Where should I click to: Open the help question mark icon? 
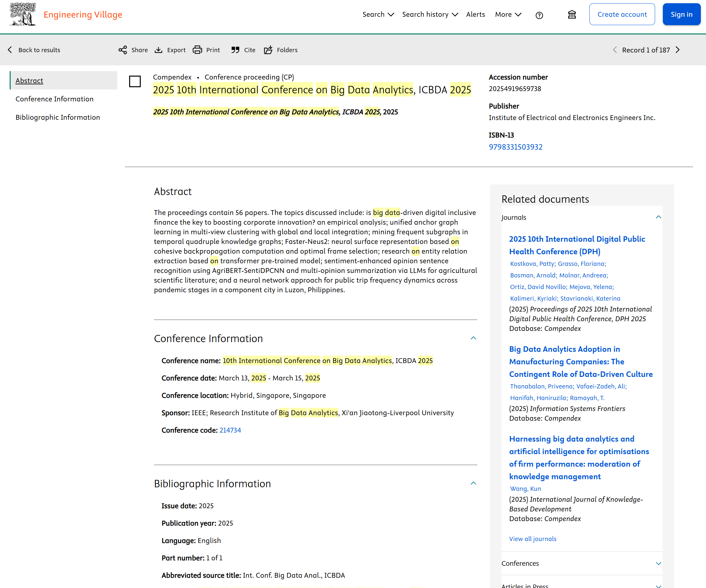pos(539,15)
